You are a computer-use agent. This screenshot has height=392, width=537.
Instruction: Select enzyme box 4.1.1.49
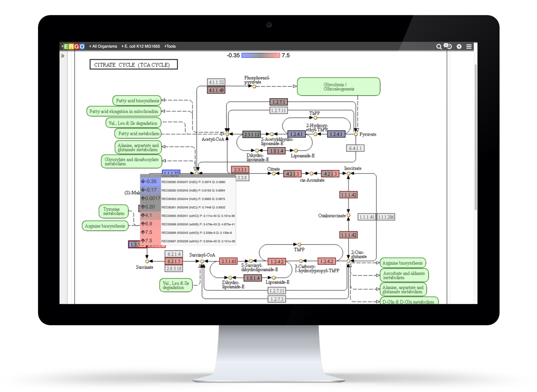216,90
